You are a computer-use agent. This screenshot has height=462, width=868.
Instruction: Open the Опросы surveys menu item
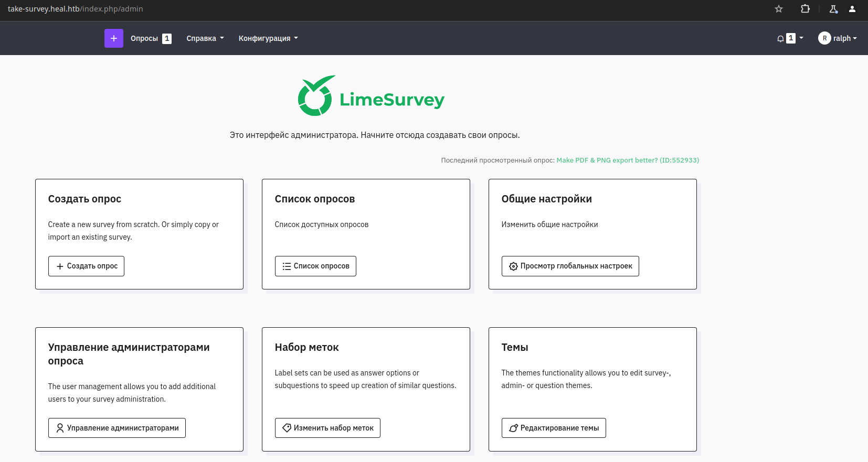(144, 38)
